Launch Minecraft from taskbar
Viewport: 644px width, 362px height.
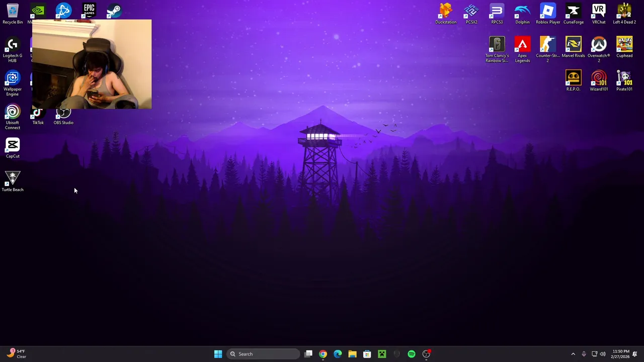382,354
